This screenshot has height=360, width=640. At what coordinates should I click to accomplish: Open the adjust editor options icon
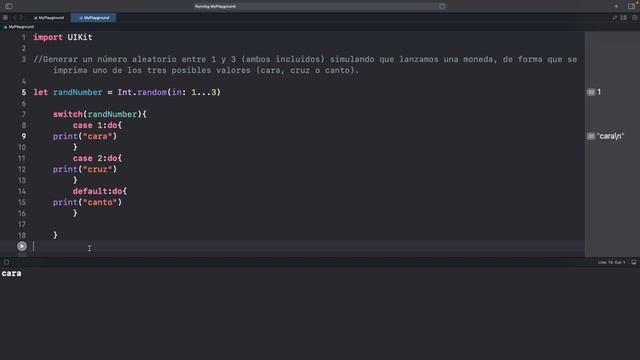(x=624, y=18)
